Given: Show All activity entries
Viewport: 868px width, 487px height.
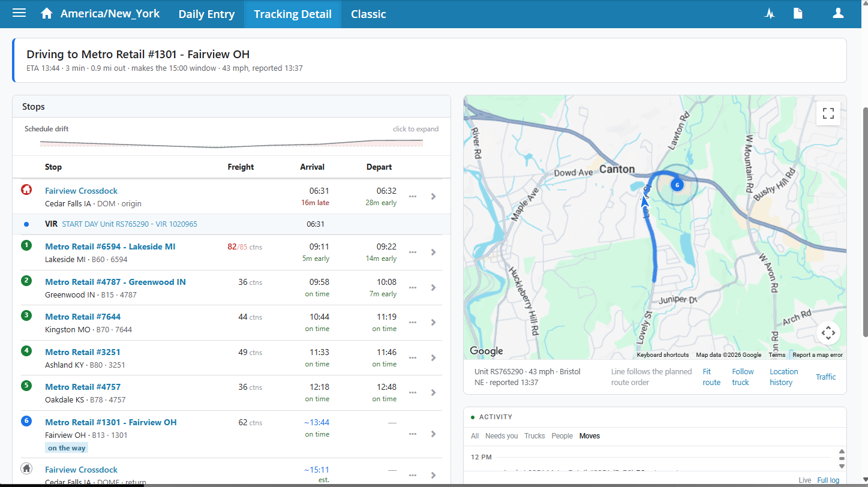Looking at the screenshot, I should 475,436.
